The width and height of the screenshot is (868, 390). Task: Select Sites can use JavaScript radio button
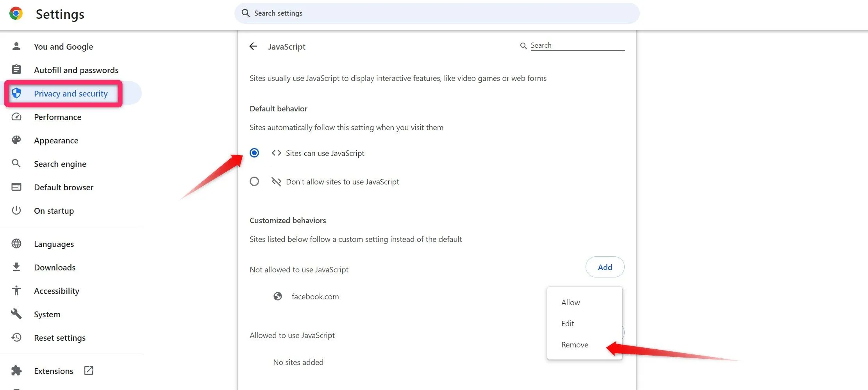254,153
